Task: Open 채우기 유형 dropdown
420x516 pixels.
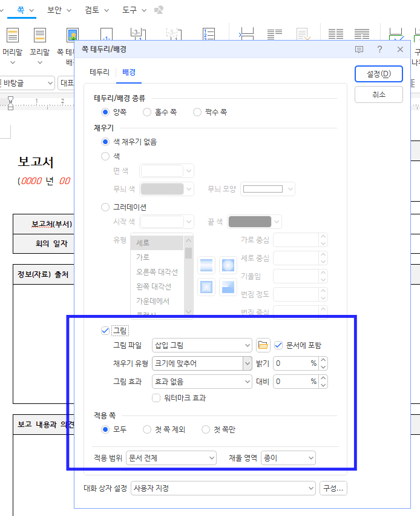Action: (202, 363)
